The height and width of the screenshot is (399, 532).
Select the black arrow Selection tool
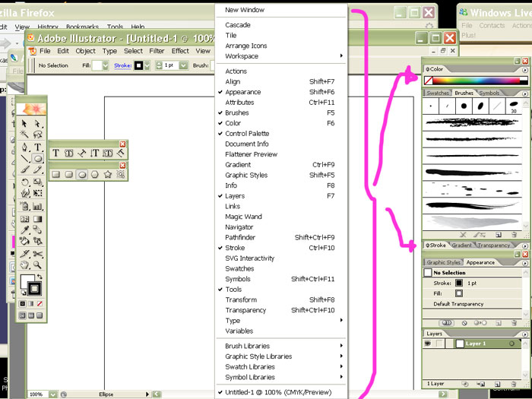click(24, 123)
